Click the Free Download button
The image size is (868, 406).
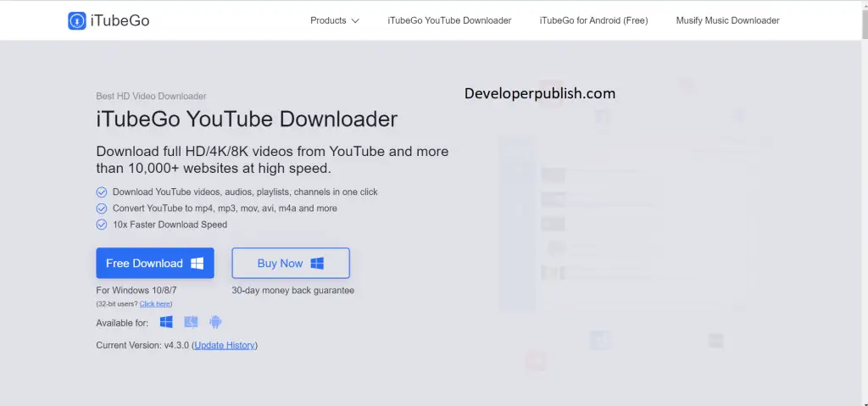tap(155, 263)
